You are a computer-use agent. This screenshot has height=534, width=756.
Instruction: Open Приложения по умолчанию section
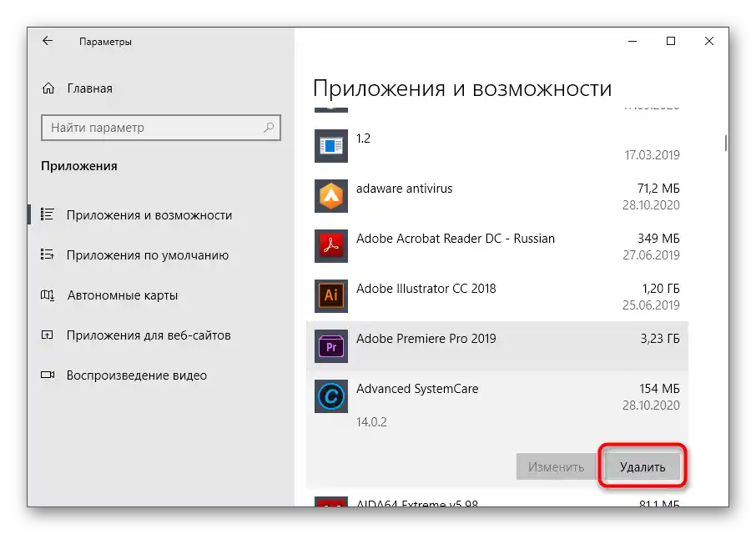coord(148,255)
